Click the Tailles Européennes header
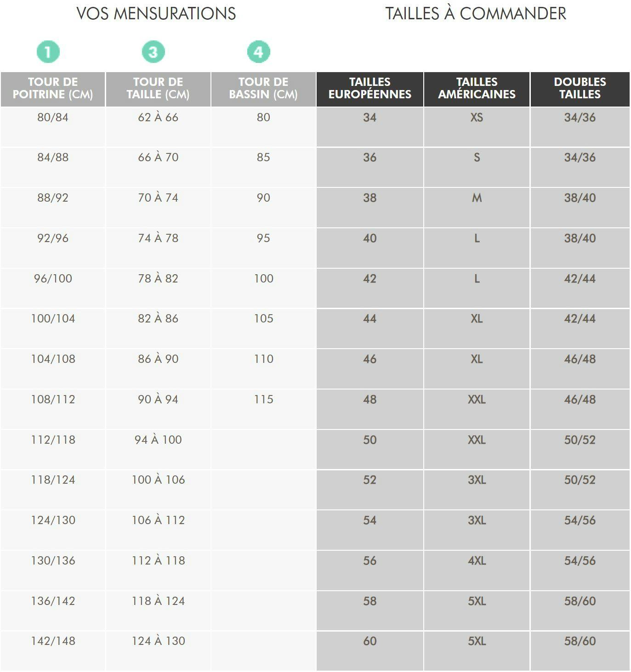Image resolution: width=631 pixels, height=672 pixels. [370, 89]
